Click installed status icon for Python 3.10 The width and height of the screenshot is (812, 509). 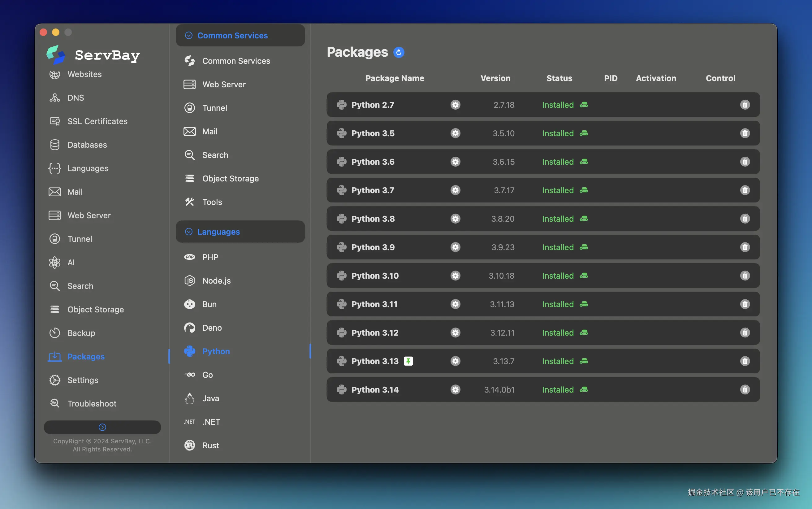[x=584, y=276]
